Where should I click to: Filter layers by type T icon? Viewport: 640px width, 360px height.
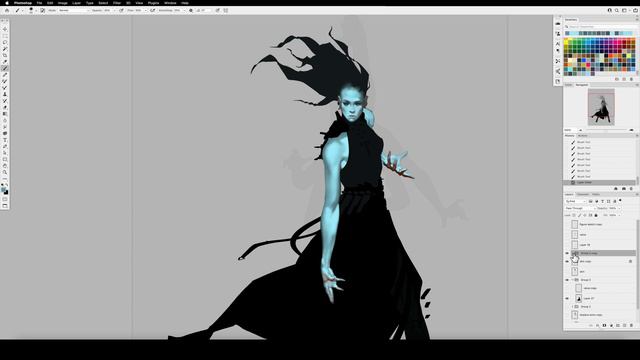602,201
